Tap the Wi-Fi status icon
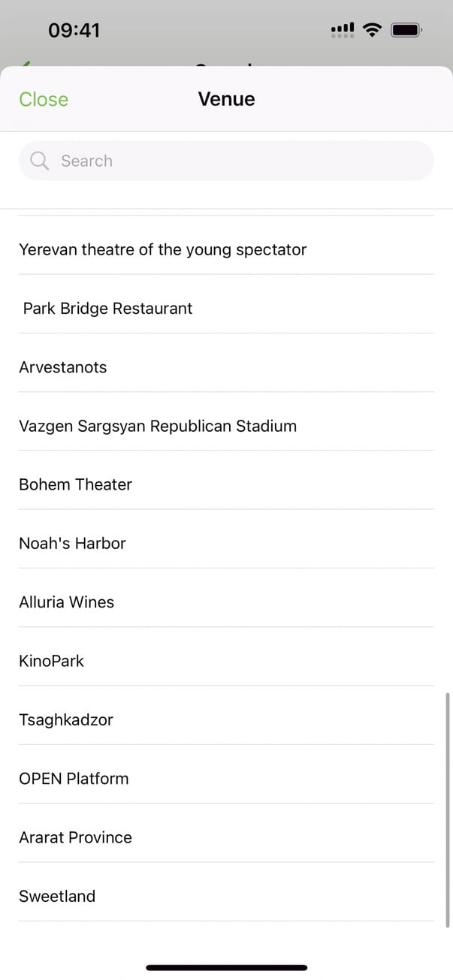 point(371,30)
